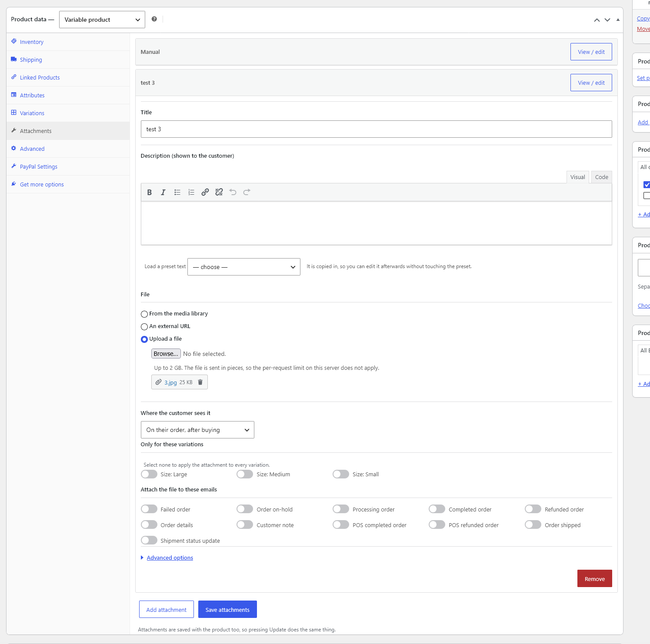The height and width of the screenshot is (644, 650).
Task: Move Product data panel up
Action: (597, 20)
